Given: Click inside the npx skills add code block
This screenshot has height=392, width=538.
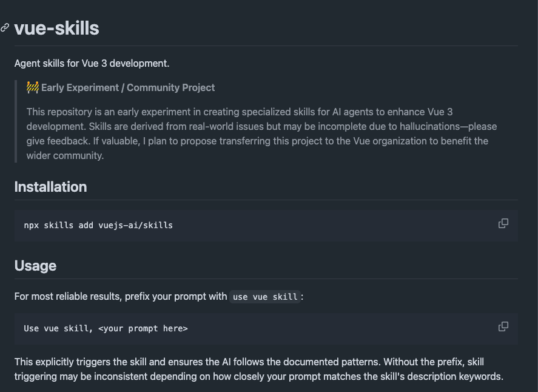Looking at the screenshot, I should point(303,225).
